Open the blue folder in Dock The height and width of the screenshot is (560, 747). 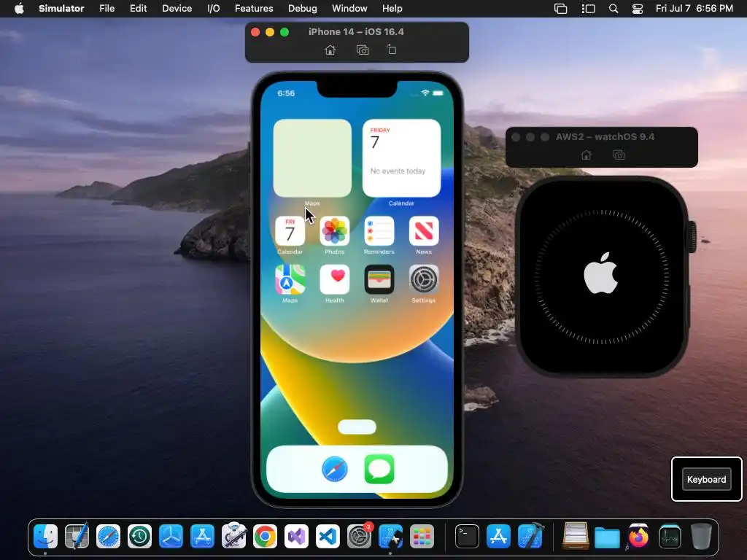607,537
